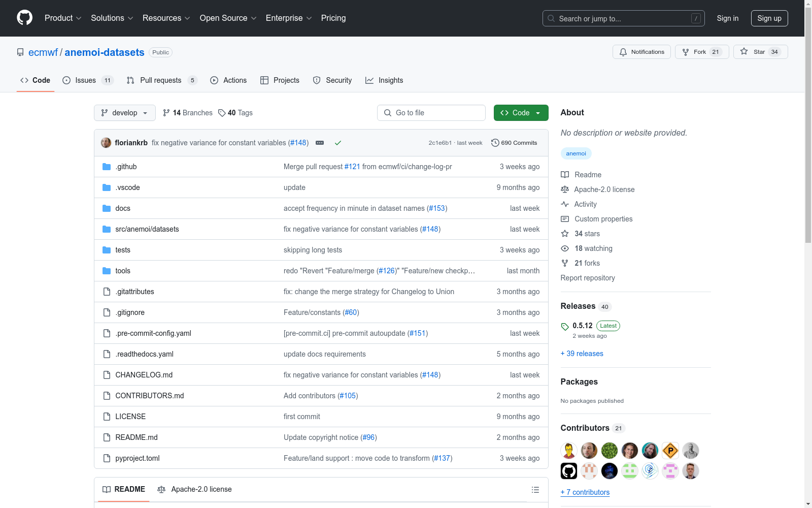812x508 pixels.
Task: Click the scales icon beside Apache-2.0 license
Action: 565,189
